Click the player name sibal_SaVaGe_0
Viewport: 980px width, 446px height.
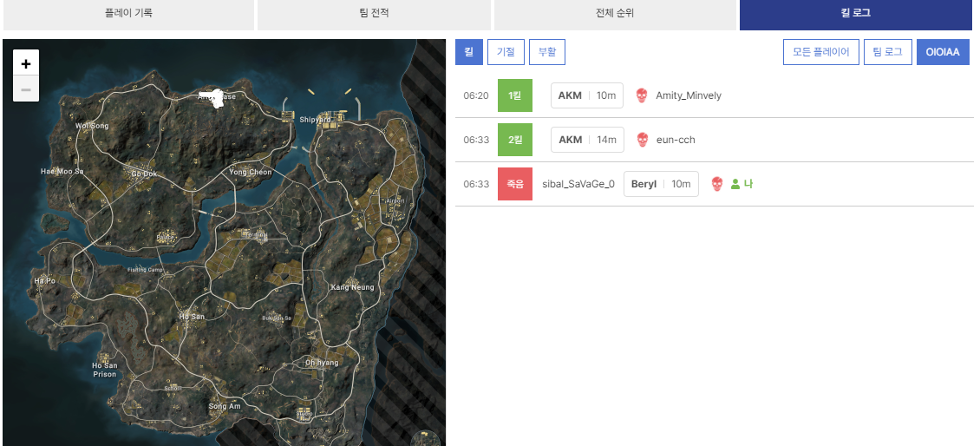point(578,184)
